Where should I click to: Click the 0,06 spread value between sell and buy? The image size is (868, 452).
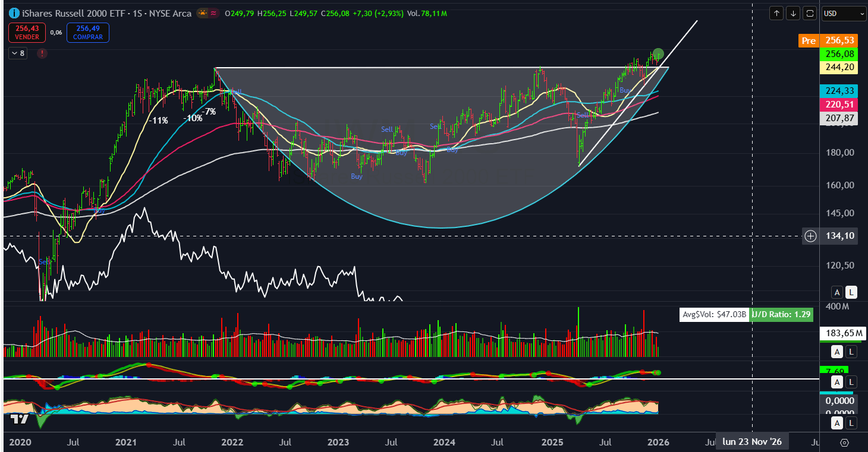tap(55, 33)
